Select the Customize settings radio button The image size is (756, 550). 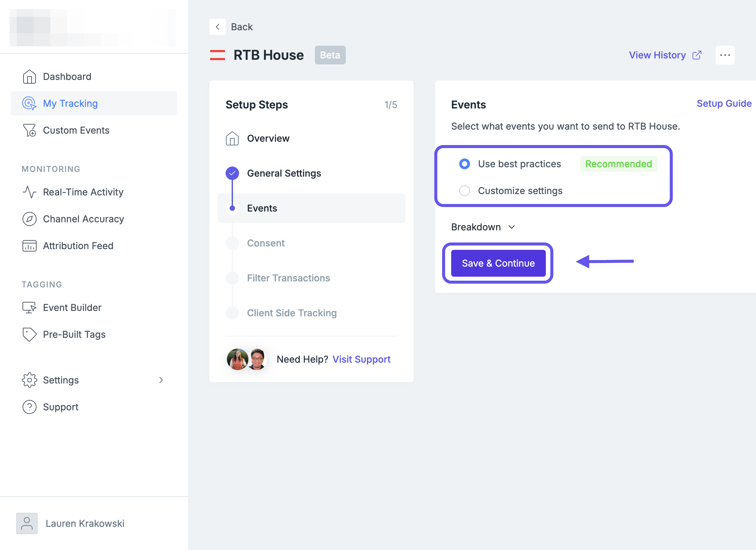tap(465, 191)
